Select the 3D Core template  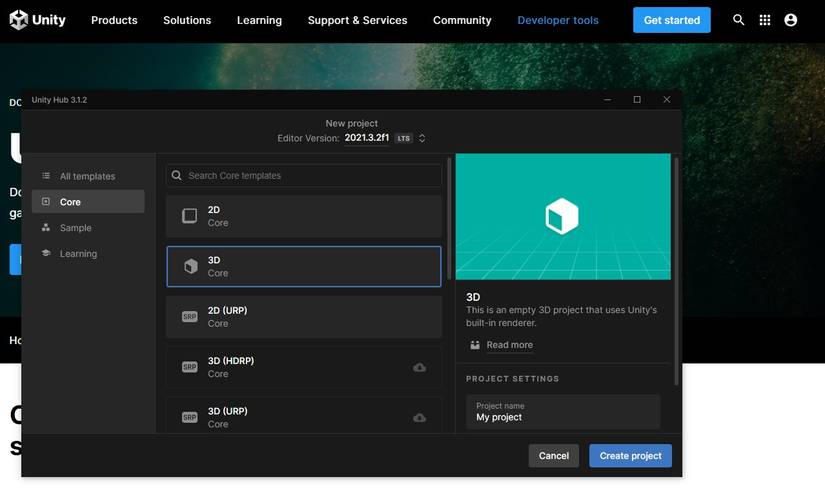point(304,266)
